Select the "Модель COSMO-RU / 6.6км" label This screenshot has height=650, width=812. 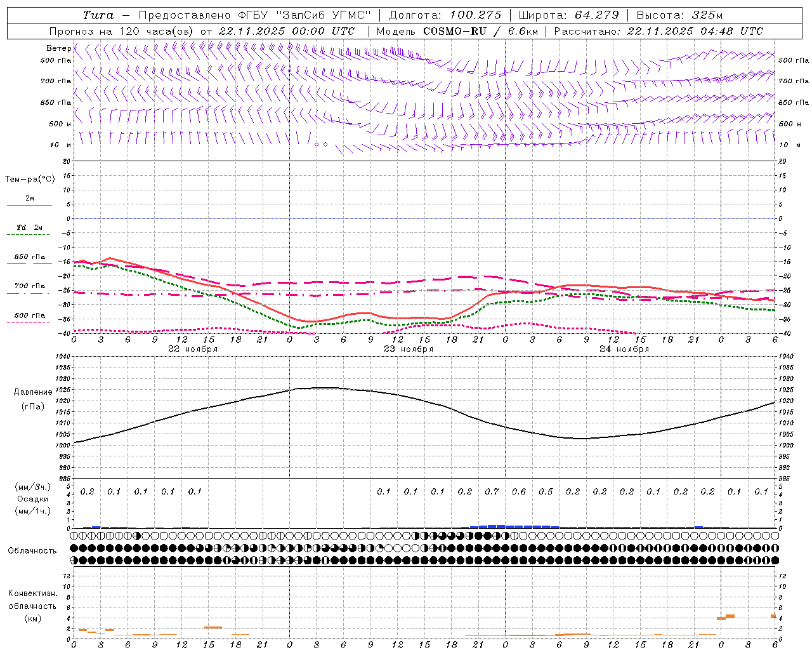[x=457, y=31]
